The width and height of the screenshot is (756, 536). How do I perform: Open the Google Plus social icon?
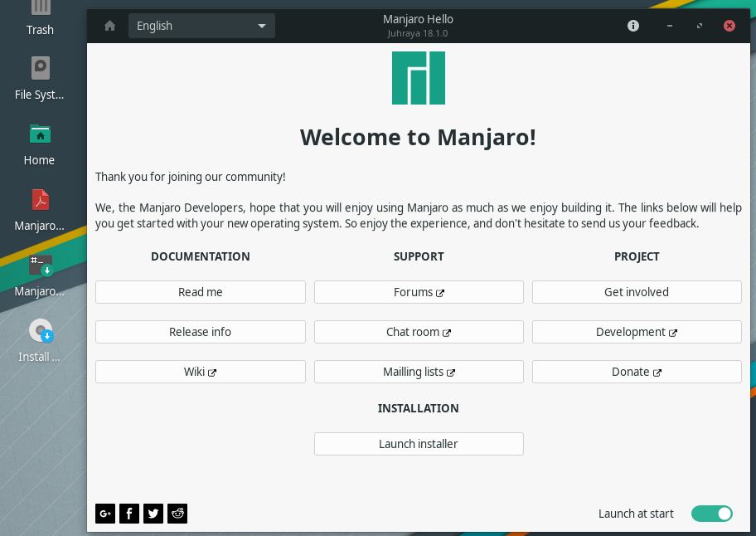105,514
